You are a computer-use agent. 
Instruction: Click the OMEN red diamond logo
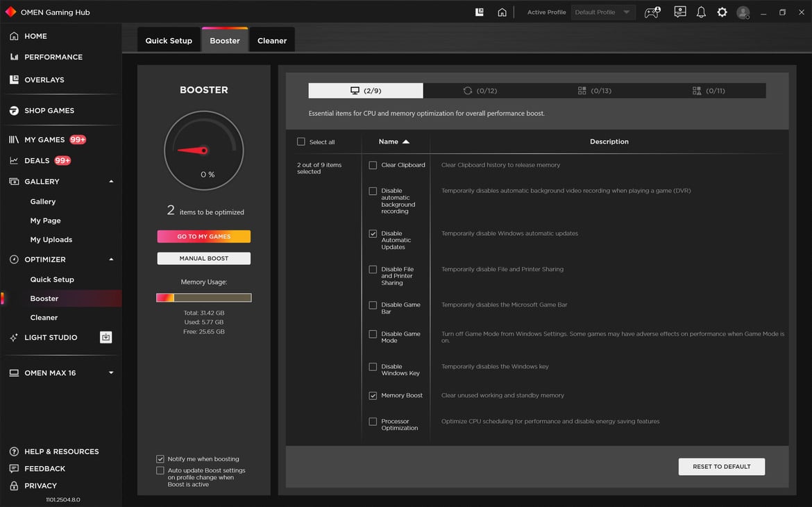click(x=10, y=11)
